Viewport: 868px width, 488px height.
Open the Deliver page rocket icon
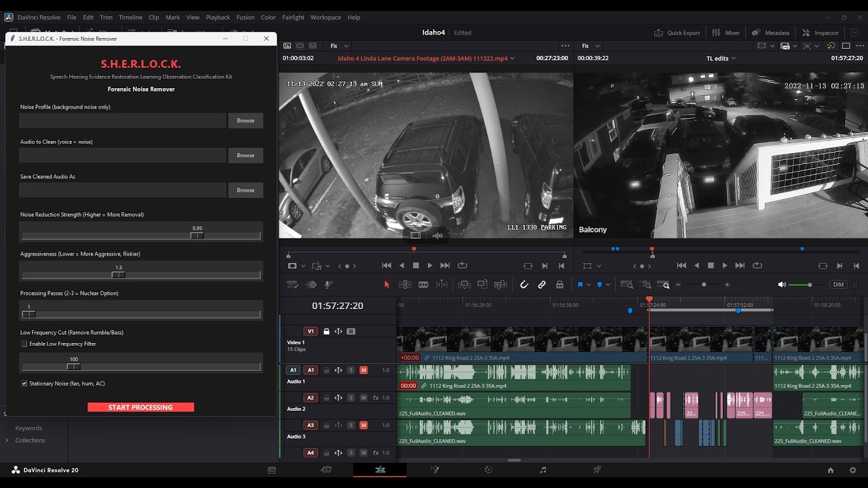pos(597,470)
